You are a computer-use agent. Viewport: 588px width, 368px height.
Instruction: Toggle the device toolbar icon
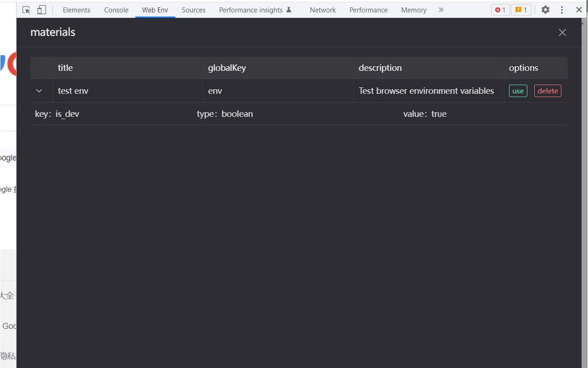(x=41, y=10)
